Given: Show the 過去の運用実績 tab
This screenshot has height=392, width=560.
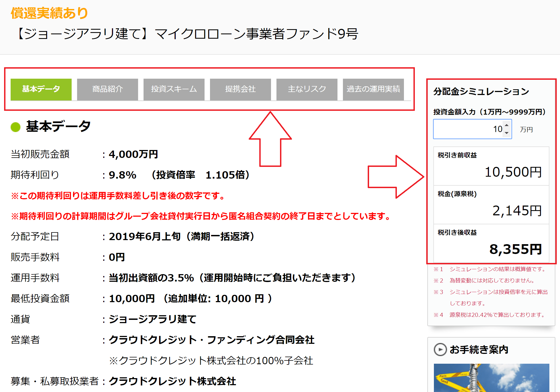Looking at the screenshot, I should click(x=373, y=89).
